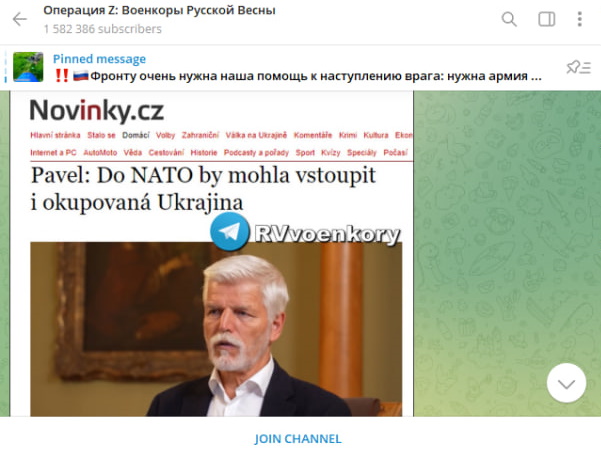The height and width of the screenshot is (458, 601).
Task: Open the Válka na Ukrajině section
Action: point(256,135)
